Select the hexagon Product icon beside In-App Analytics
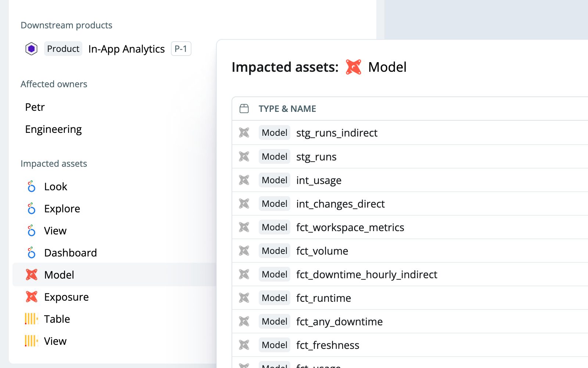Image resolution: width=588 pixels, height=368 pixels. tap(32, 49)
